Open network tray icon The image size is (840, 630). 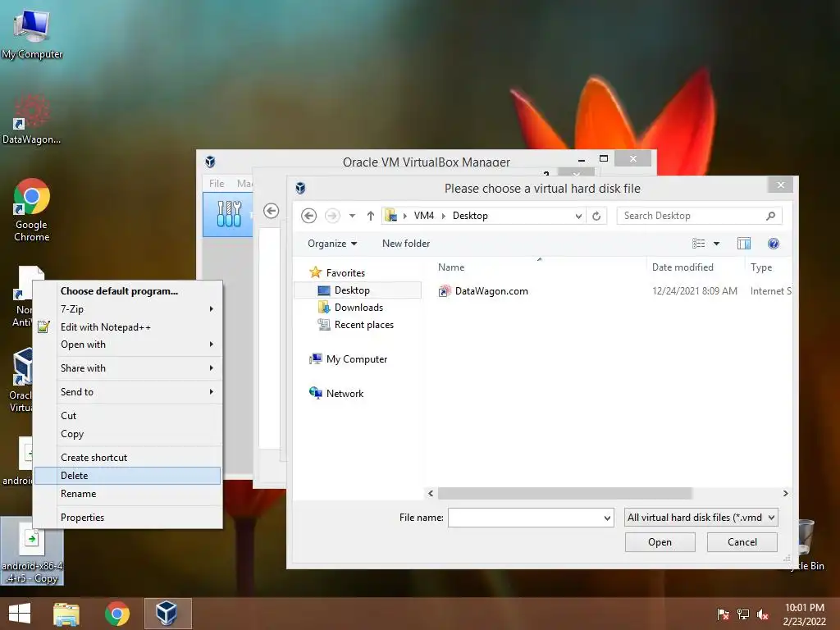(743, 614)
